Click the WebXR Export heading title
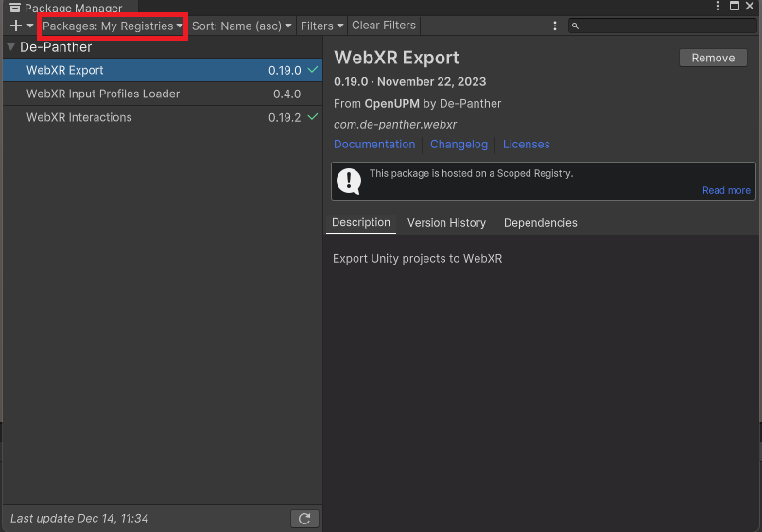762x532 pixels. (x=396, y=58)
